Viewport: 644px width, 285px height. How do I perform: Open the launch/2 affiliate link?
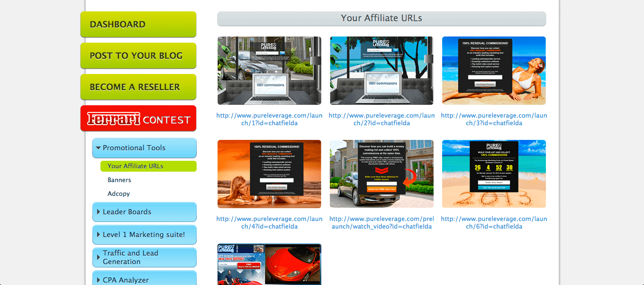(381, 119)
